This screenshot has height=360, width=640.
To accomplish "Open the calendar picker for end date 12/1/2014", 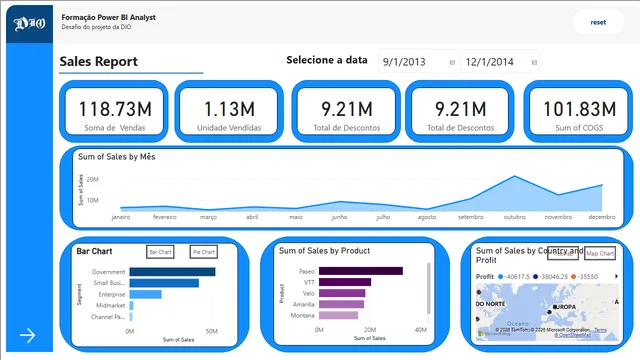I will [534, 62].
